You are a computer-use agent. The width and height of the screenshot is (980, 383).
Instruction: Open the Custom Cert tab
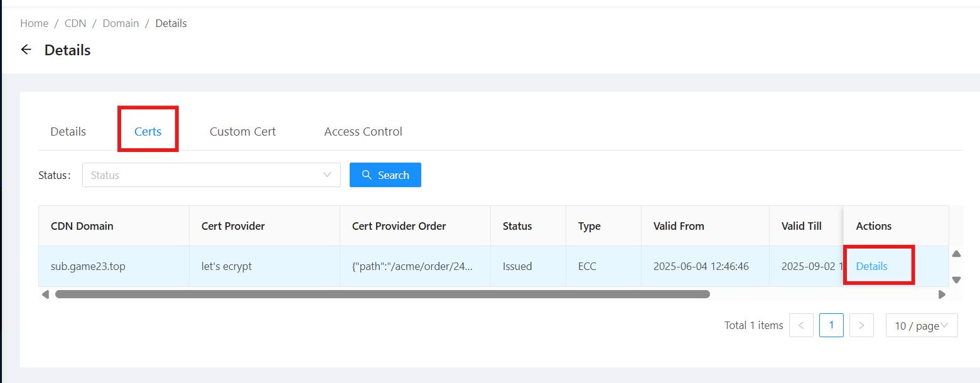pyautogui.click(x=243, y=132)
